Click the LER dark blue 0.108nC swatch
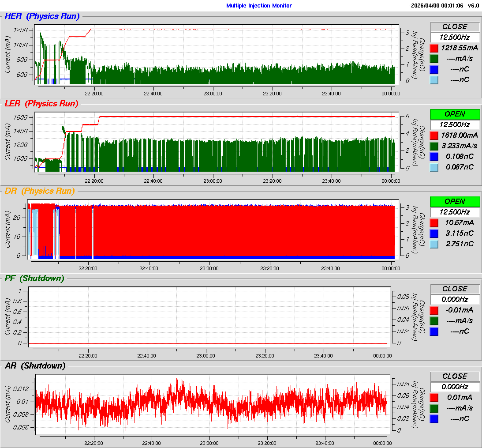The width and height of the screenshot is (482, 448). click(x=434, y=156)
